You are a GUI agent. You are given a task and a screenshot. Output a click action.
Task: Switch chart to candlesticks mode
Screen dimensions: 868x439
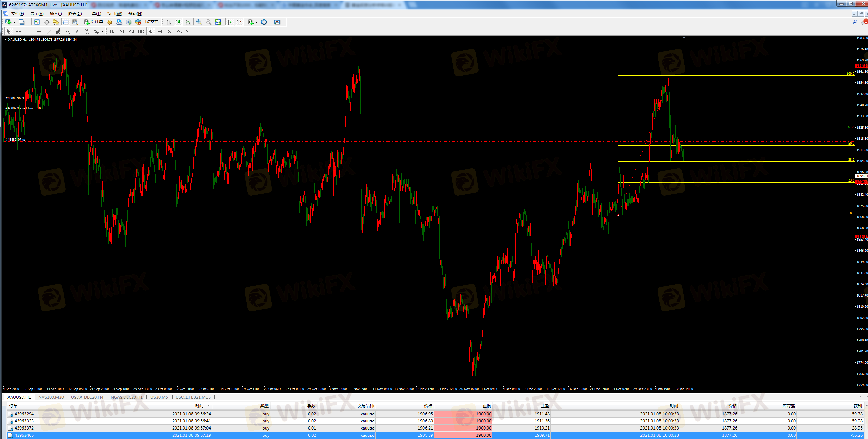pyautogui.click(x=178, y=22)
